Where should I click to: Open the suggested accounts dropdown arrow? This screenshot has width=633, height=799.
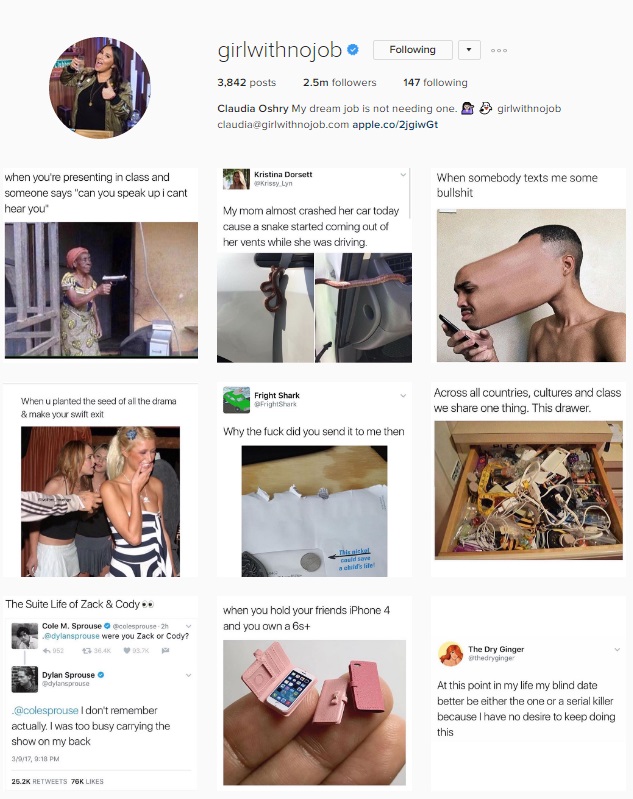469,50
